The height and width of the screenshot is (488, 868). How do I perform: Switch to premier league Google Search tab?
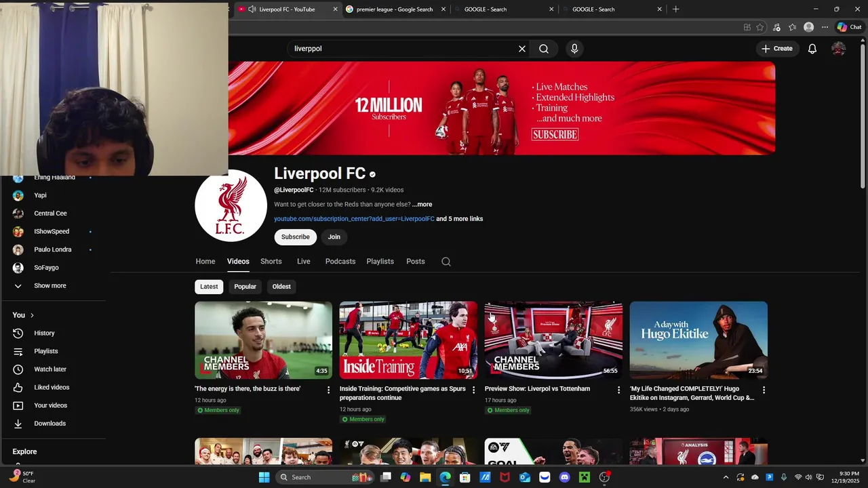pyautogui.click(x=393, y=9)
